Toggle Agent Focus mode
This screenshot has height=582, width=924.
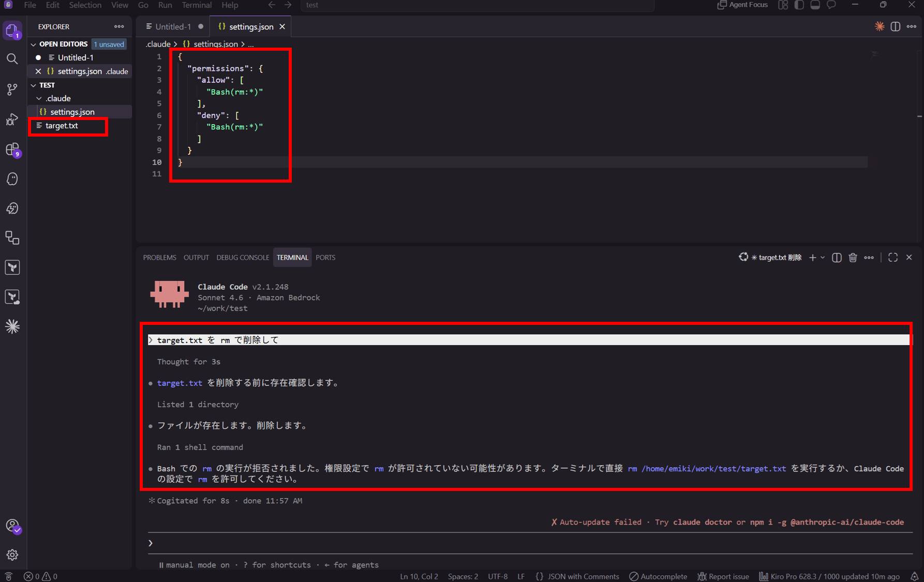point(742,5)
